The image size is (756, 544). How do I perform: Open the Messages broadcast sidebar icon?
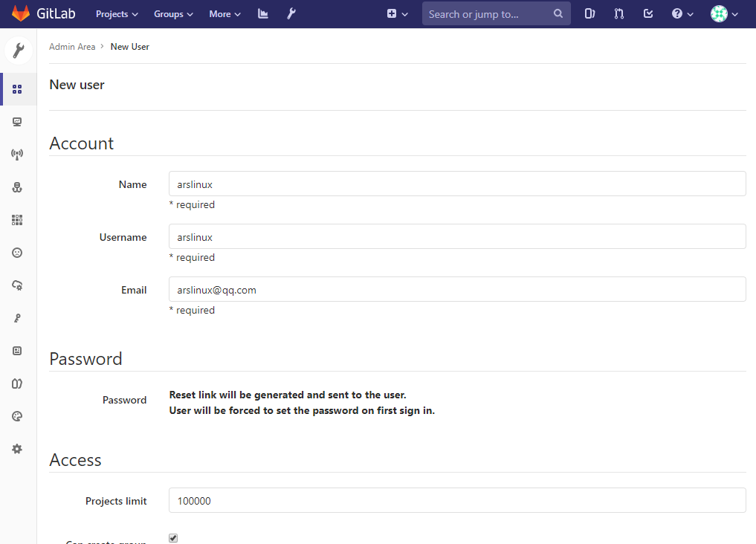point(17,155)
